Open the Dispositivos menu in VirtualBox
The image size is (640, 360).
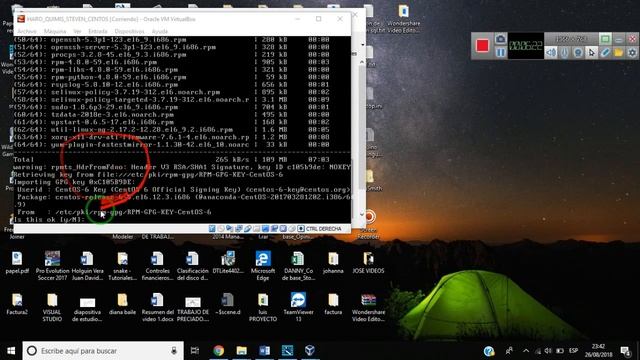point(129,31)
